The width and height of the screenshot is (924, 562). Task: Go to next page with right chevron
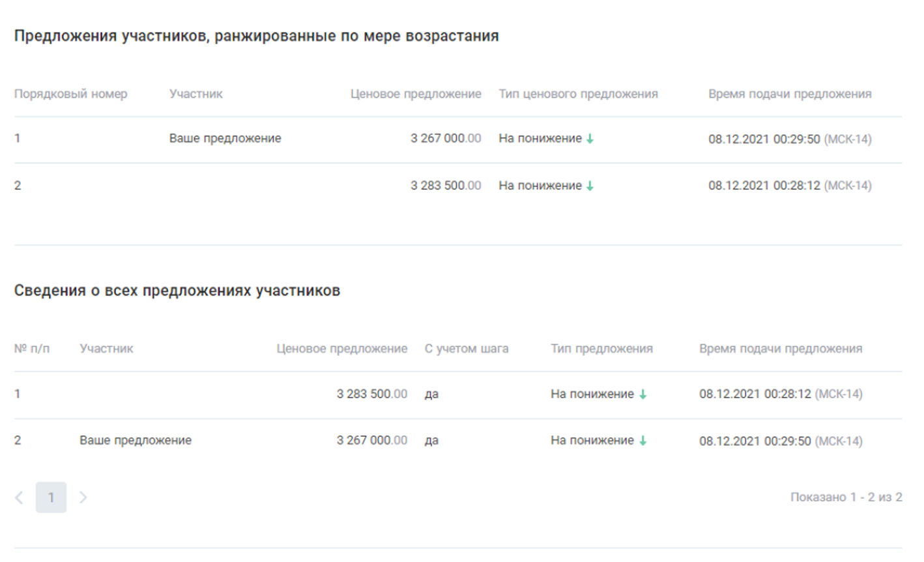pos(83,497)
